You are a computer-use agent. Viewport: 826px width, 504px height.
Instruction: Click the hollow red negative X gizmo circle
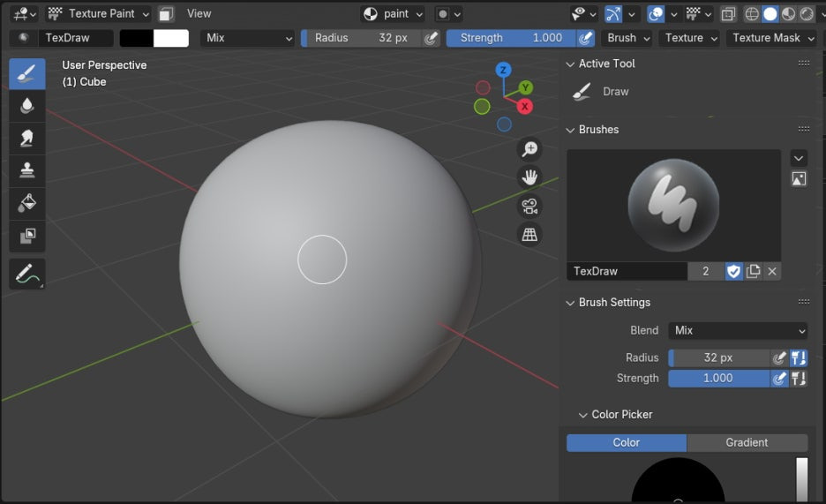tap(483, 87)
